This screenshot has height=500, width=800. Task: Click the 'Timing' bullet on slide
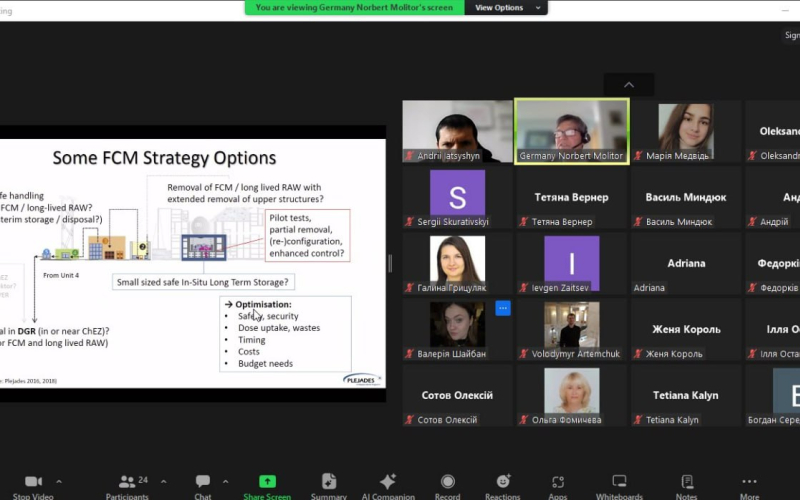pos(252,340)
